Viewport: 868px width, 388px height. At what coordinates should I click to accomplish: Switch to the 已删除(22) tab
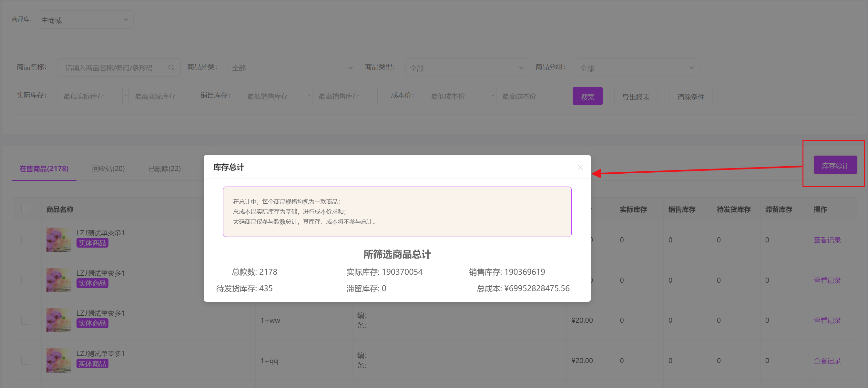coord(164,168)
